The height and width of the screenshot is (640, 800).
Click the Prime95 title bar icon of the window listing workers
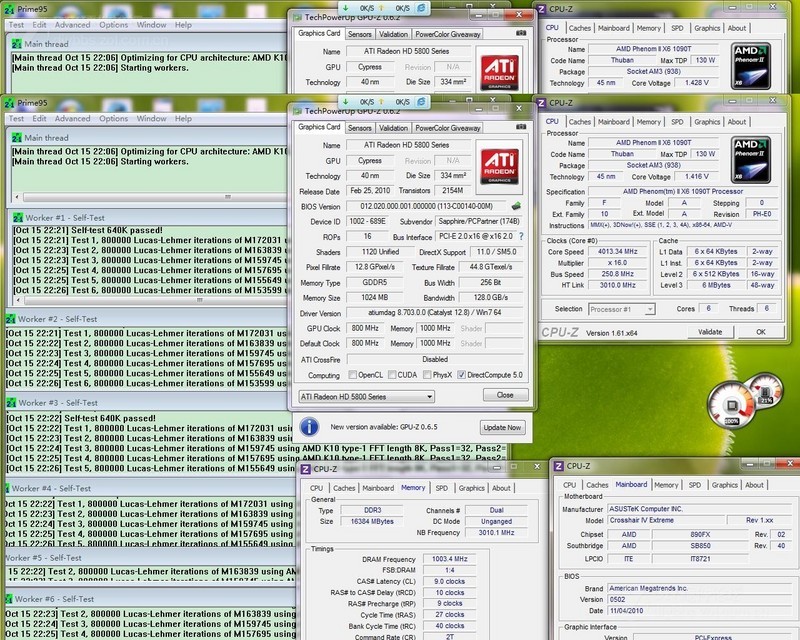click(9, 103)
